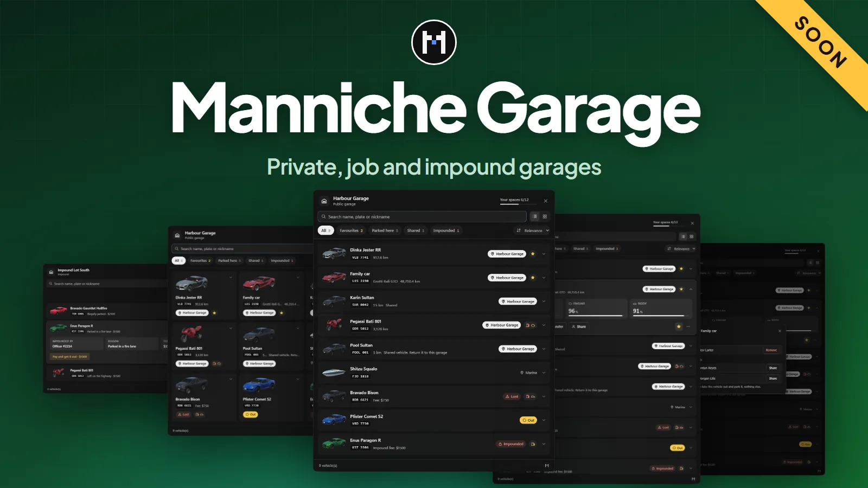Open the Relevance sort dropdown in front window
The width and height of the screenshot is (868, 488).
(533, 230)
